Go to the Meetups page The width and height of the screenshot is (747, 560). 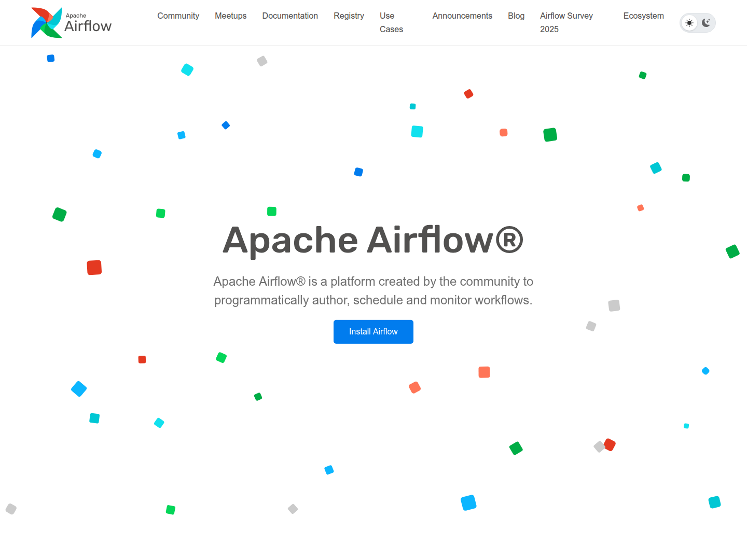[x=231, y=16]
